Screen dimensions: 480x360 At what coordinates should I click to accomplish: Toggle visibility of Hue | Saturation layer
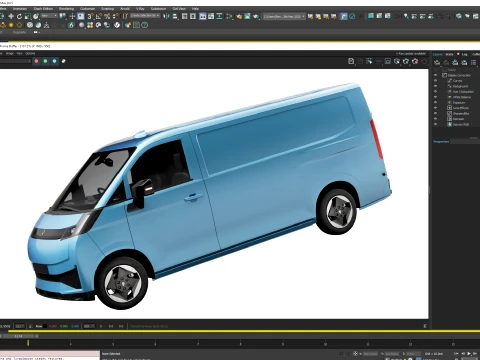coord(435,92)
